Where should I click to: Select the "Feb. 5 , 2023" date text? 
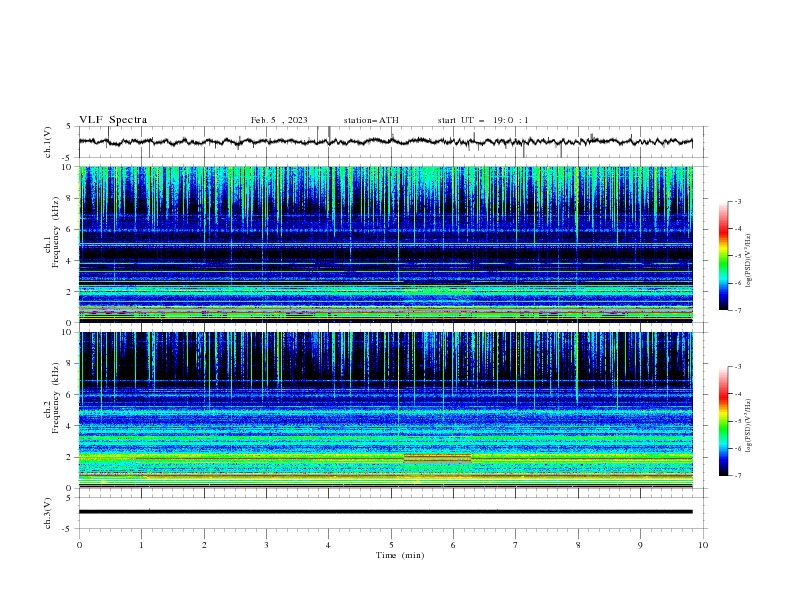click(x=279, y=120)
